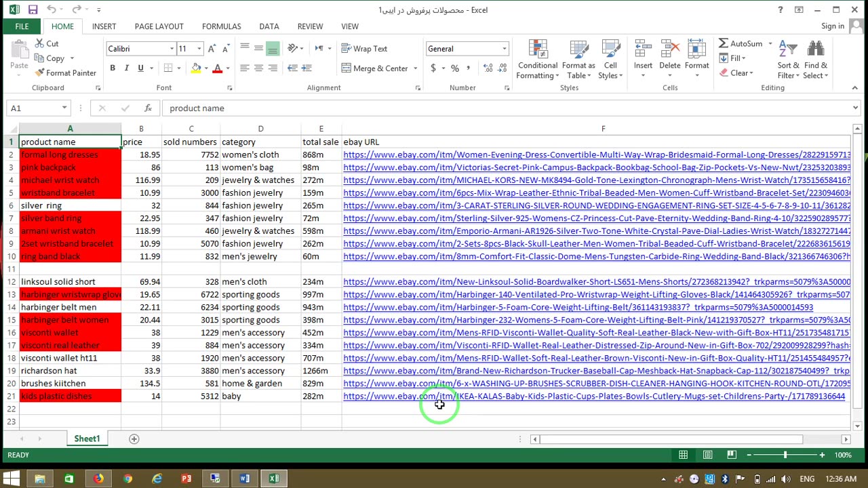Image resolution: width=868 pixels, height=488 pixels.
Task: Open the FILE tab
Action: point(22,26)
